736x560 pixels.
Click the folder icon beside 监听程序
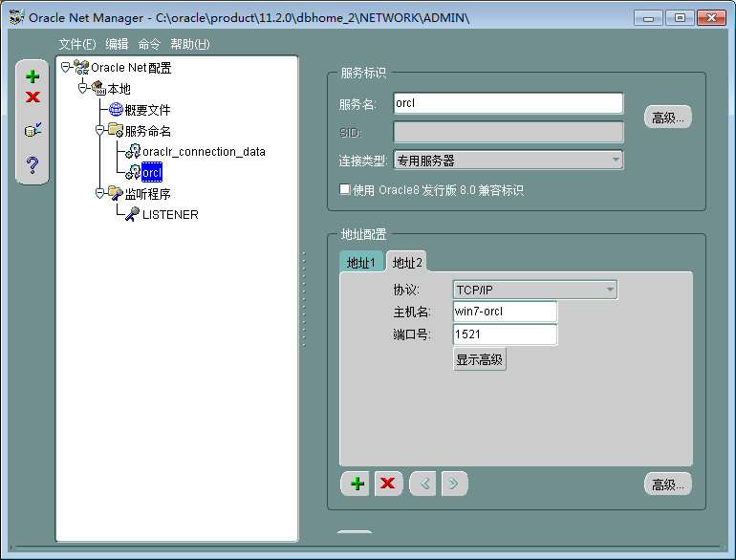pyautogui.click(x=116, y=193)
